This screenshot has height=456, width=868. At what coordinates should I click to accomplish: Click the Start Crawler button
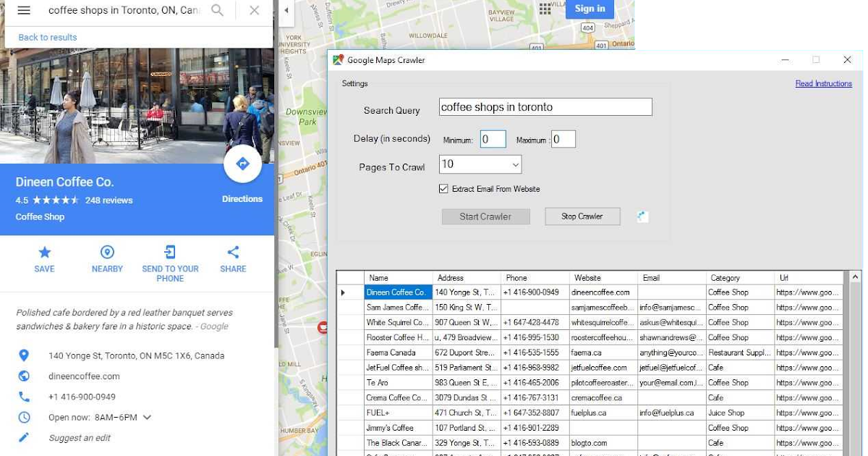point(486,216)
